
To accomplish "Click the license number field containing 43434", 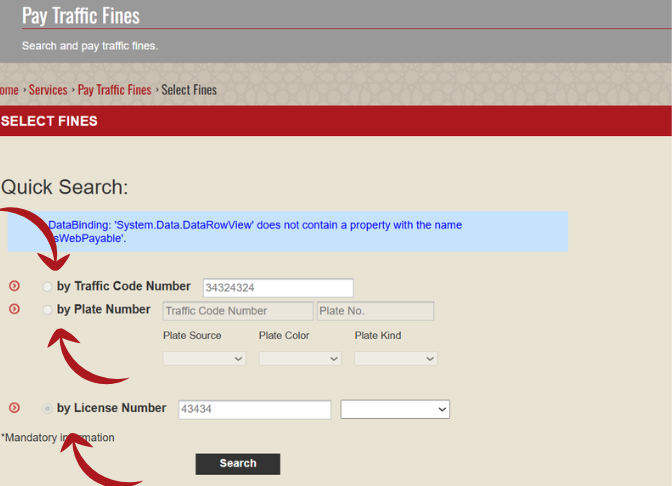I will point(254,409).
